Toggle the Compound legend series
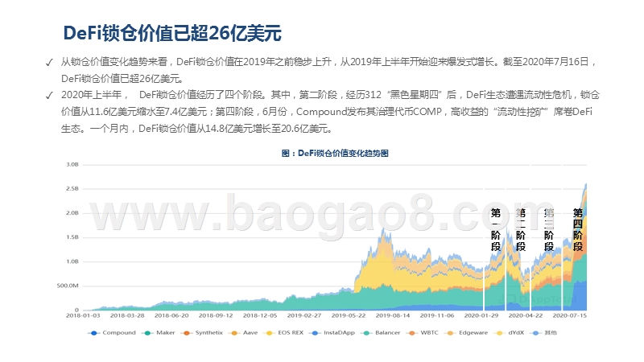 click(x=112, y=333)
